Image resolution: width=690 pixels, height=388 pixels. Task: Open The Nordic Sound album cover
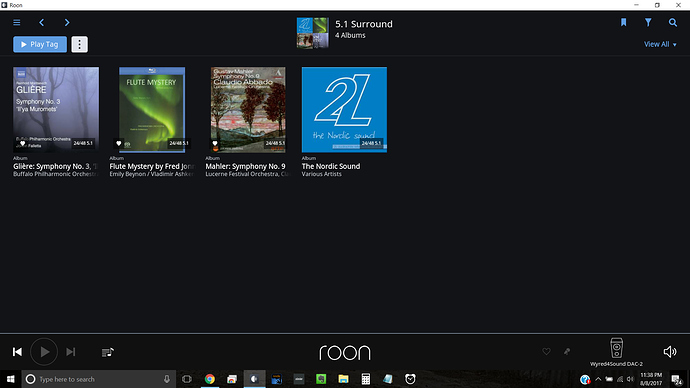[x=344, y=110]
